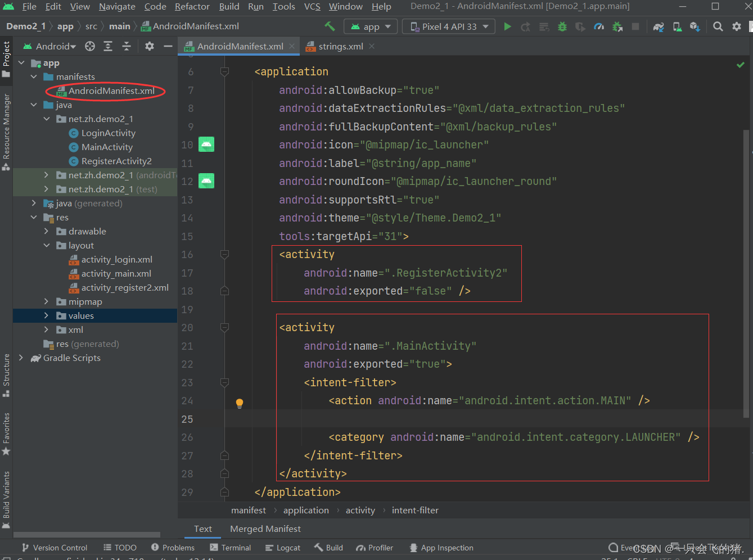
Task: Expand the mipmap folder
Action: click(47, 301)
